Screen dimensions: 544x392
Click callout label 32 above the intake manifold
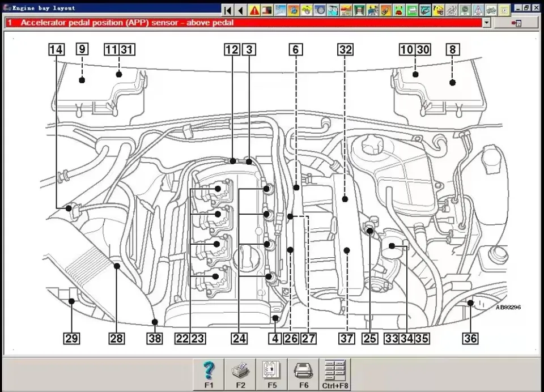pos(345,49)
